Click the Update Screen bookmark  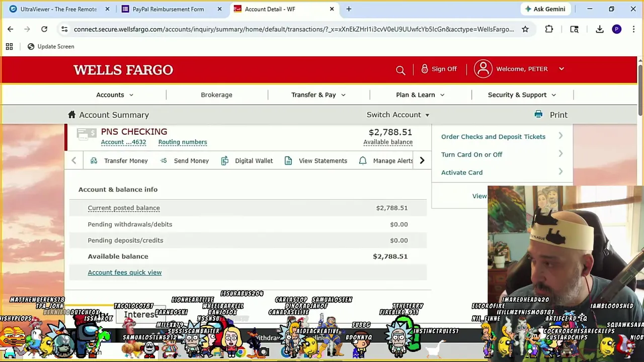point(50,46)
